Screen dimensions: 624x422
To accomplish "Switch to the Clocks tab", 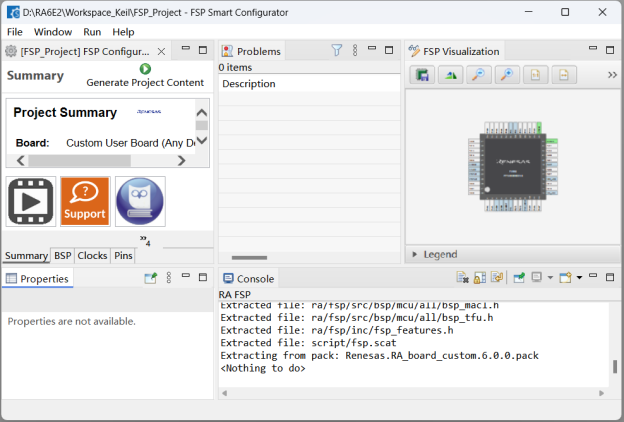I will point(92,256).
